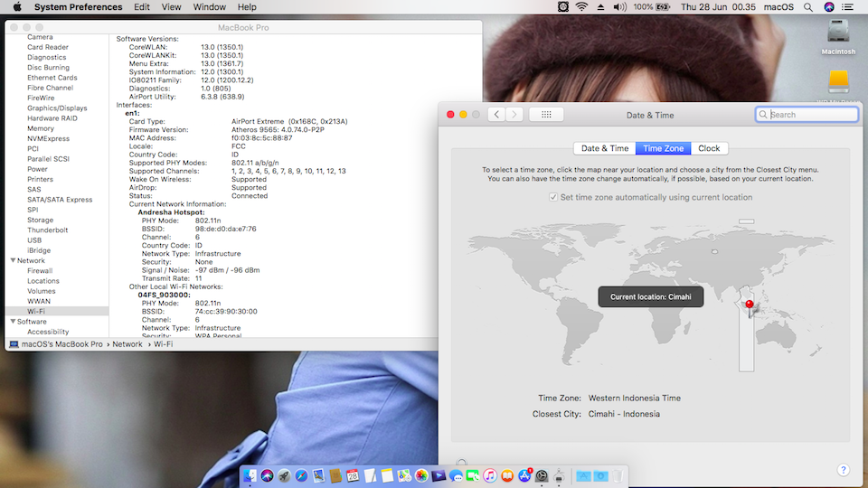Click the macOS user name in menu bar

click(x=778, y=7)
